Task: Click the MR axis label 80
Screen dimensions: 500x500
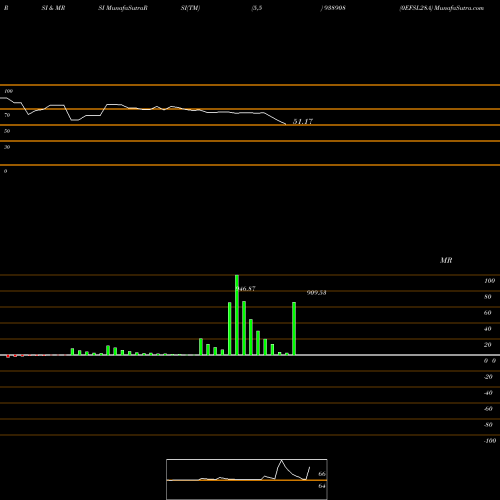Action: click(x=488, y=297)
